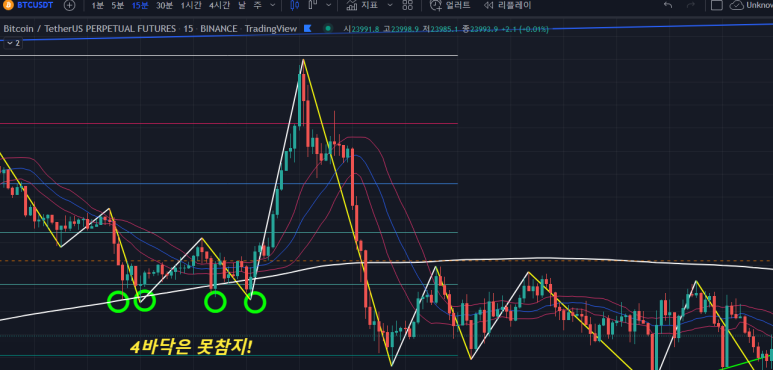This screenshot has width=773, height=370.
Task: Click the low price value 23985.1
Action: tap(444, 29)
